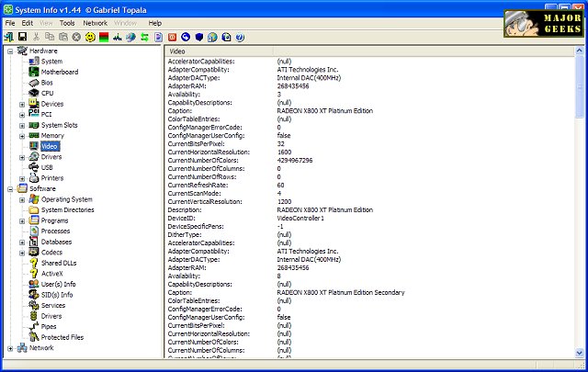The width and height of the screenshot is (588, 372).
Task: Click the exit door toolbar icon
Action: [x=8, y=37]
